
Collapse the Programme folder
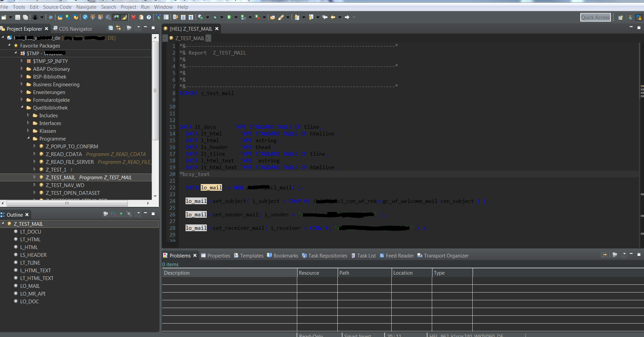coord(28,139)
